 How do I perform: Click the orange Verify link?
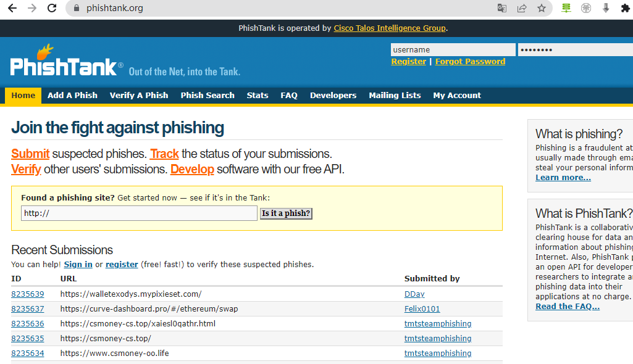(x=26, y=169)
